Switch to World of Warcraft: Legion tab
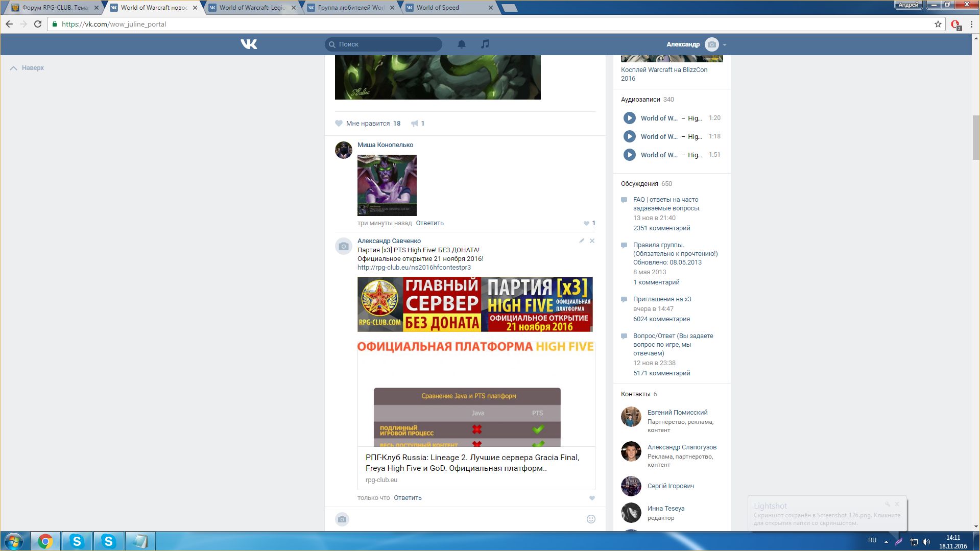This screenshot has height=551, width=980. click(x=252, y=8)
